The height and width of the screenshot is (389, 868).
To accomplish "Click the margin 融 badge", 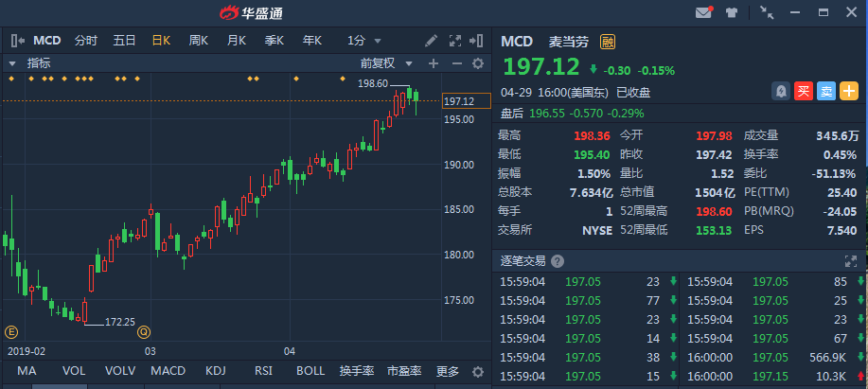I will point(608,42).
